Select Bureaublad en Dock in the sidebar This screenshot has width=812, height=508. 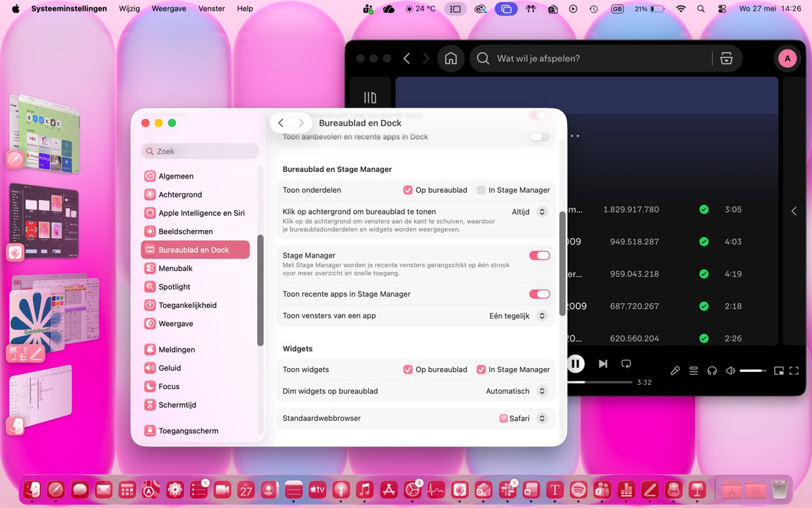point(195,250)
